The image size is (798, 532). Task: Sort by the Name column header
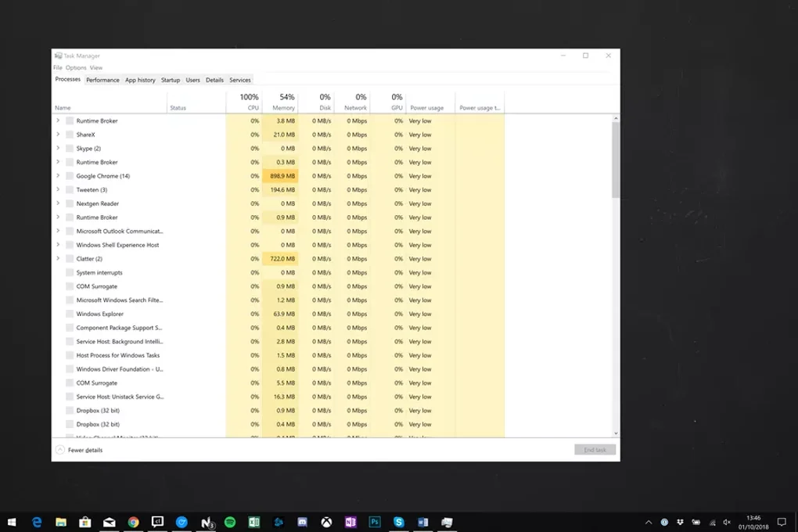point(110,102)
